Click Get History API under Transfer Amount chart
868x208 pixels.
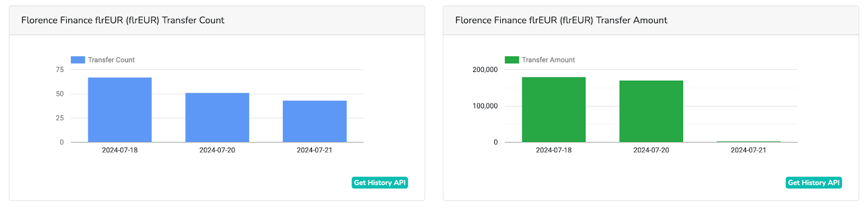(814, 183)
